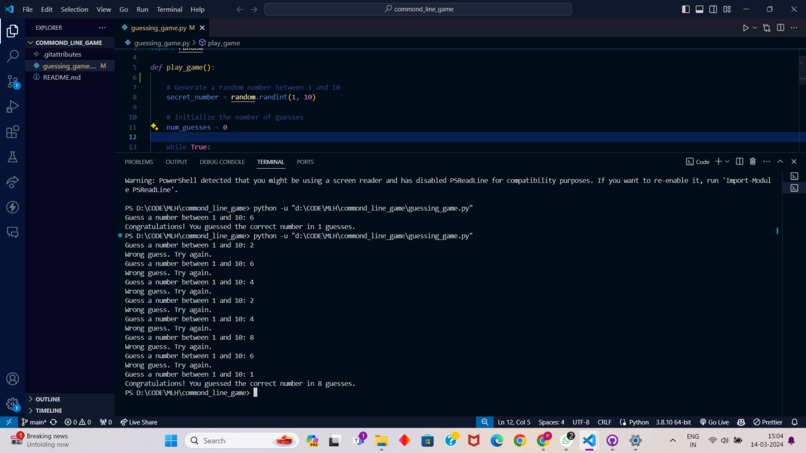The height and width of the screenshot is (453, 806).
Task: Toggle Secondary Side Bar layout button
Action: [x=713, y=9]
